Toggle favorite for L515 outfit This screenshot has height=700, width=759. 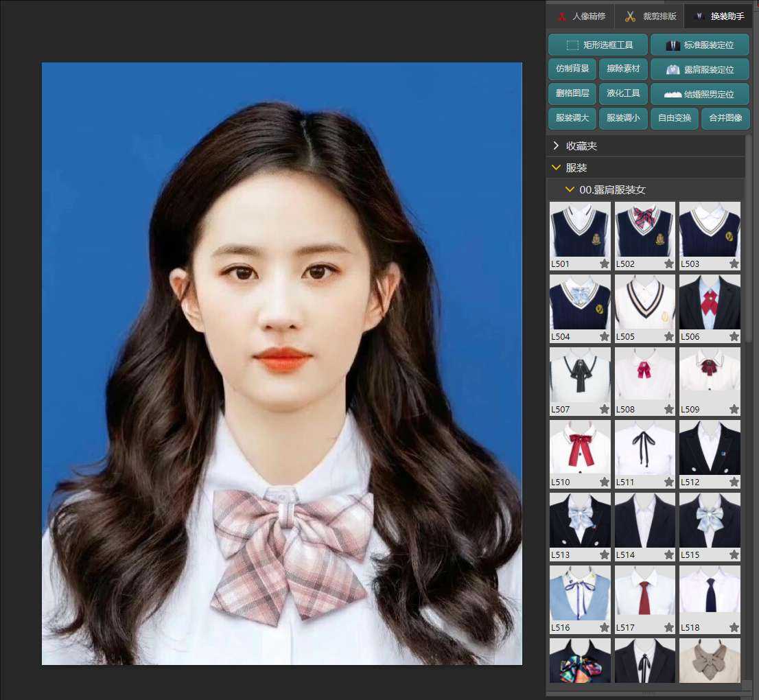tap(734, 555)
